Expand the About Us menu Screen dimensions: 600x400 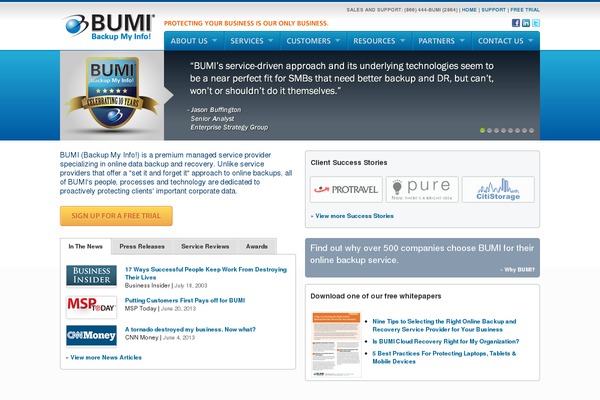(194, 41)
